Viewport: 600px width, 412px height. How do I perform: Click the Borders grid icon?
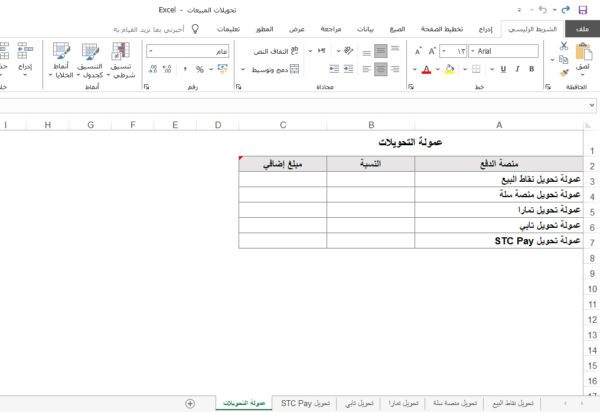[476, 69]
